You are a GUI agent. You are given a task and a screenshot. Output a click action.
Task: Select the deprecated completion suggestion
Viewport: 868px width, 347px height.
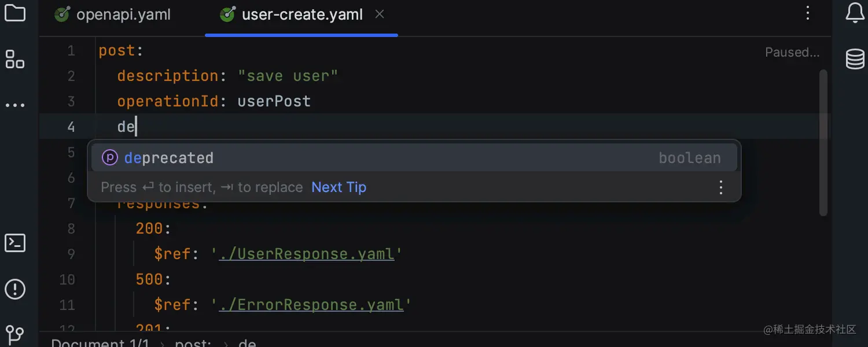click(170, 157)
